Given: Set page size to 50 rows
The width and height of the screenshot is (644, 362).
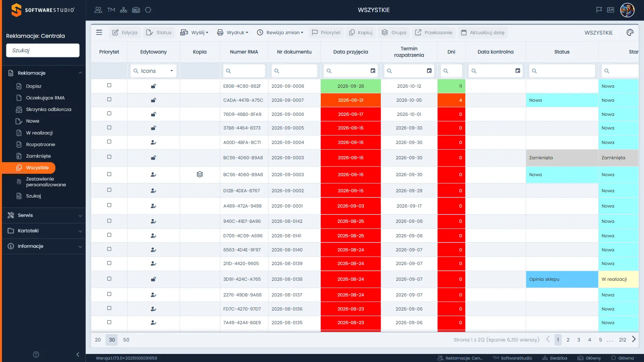Looking at the screenshot, I should pos(126,340).
